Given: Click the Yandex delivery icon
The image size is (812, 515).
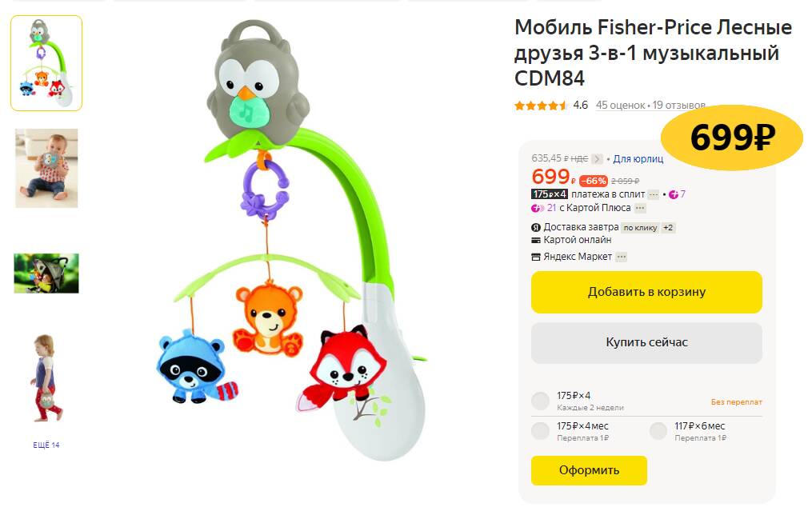Looking at the screenshot, I should pyautogui.click(x=536, y=227).
